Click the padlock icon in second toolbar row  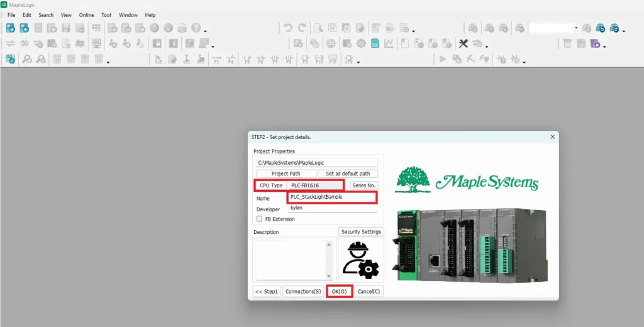[157, 43]
